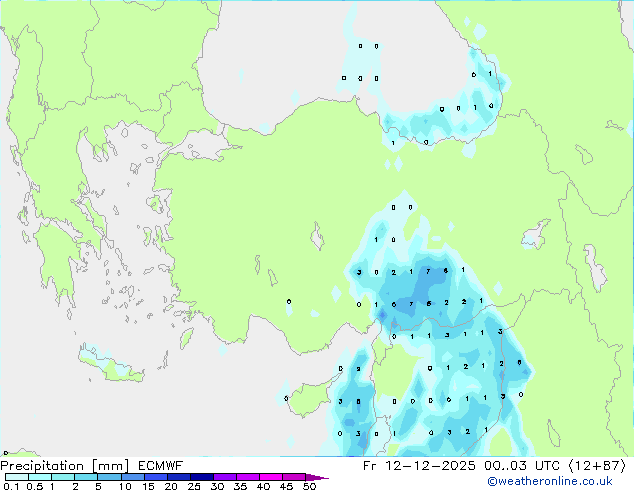Click the 2–5 mm legend swatch
The width and height of the screenshot is (634, 490).
click(x=86, y=477)
